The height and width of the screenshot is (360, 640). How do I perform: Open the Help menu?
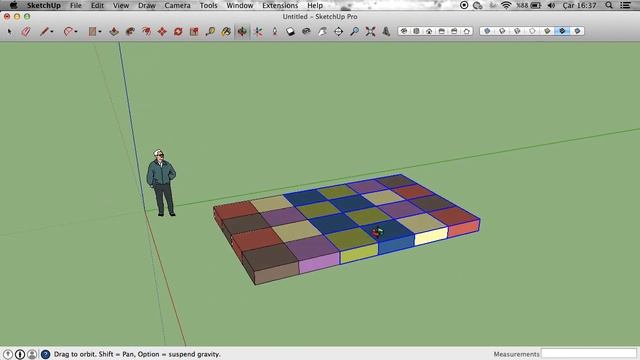[x=315, y=5]
